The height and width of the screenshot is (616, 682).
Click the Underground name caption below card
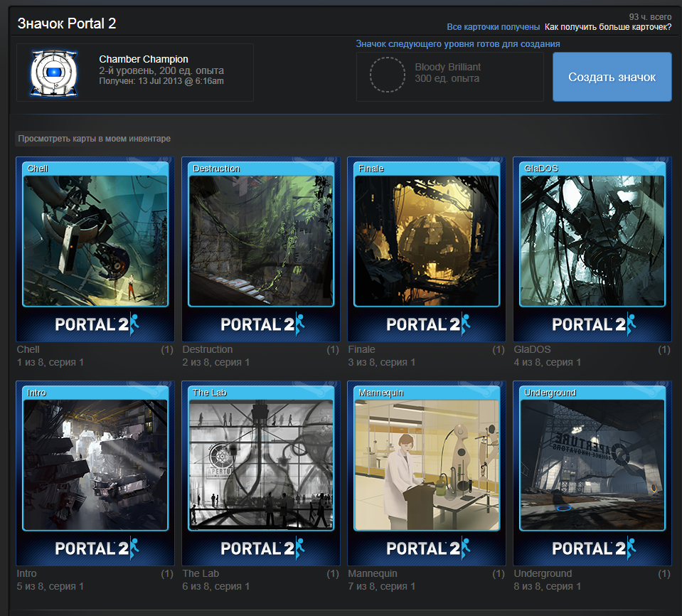click(543, 573)
